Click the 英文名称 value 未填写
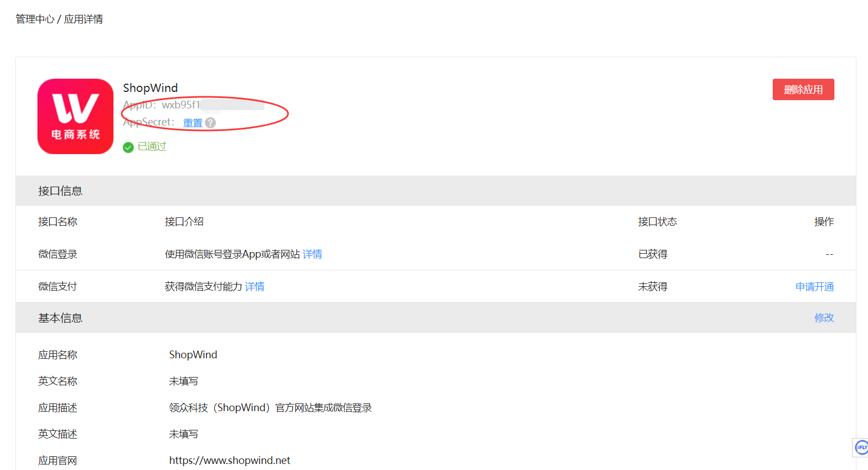 click(183, 381)
